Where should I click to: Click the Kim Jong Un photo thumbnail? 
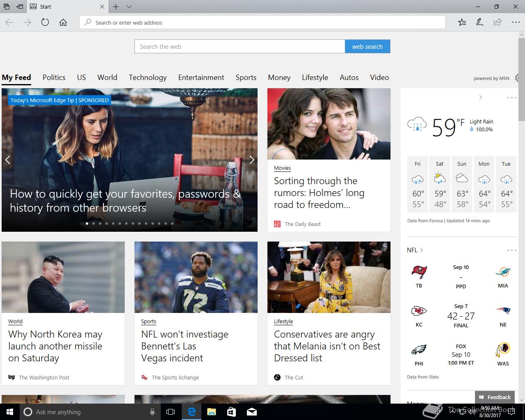click(63, 277)
